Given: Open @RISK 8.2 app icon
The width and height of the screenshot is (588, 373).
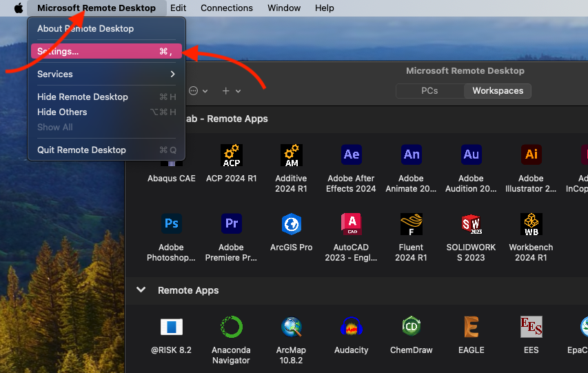Looking at the screenshot, I should (172, 327).
